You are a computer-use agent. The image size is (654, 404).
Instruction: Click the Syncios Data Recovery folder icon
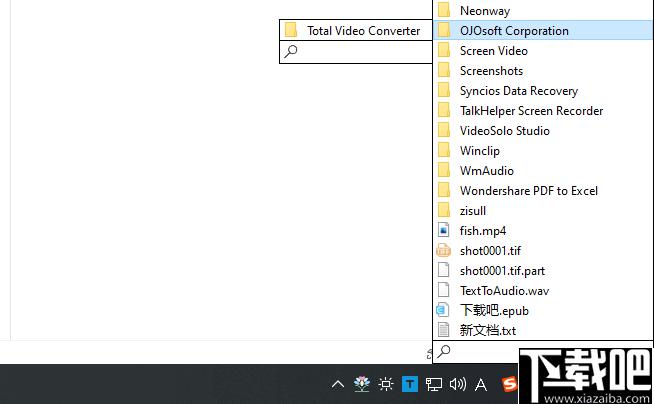(444, 90)
